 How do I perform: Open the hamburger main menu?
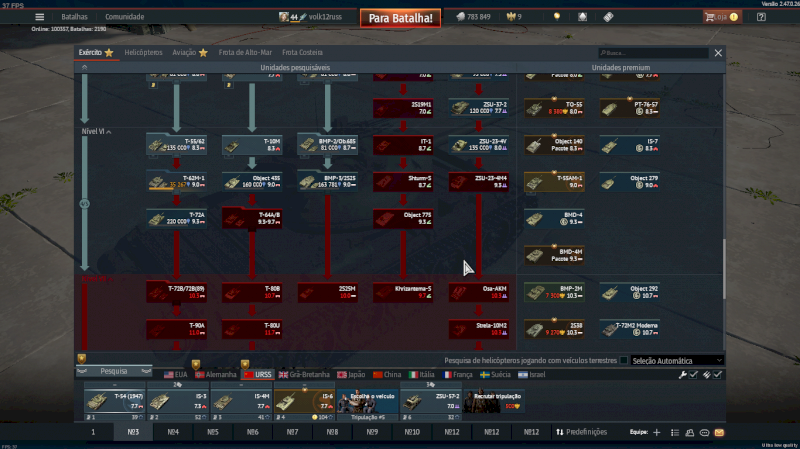point(39,17)
